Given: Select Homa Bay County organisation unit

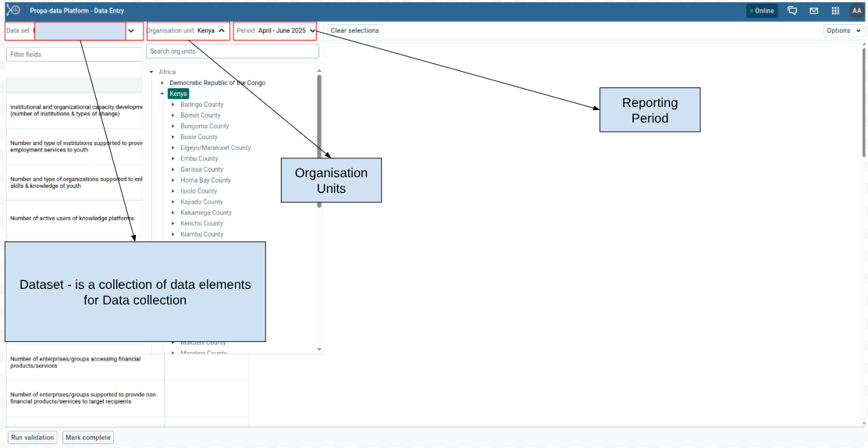Looking at the screenshot, I should (x=205, y=180).
